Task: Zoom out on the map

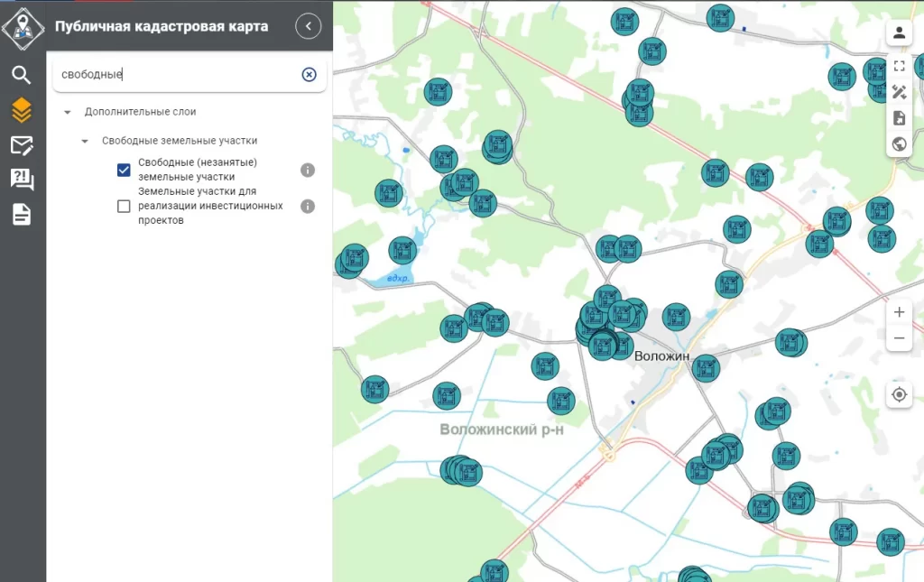Action: pyautogui.click(x=899, y=339)
